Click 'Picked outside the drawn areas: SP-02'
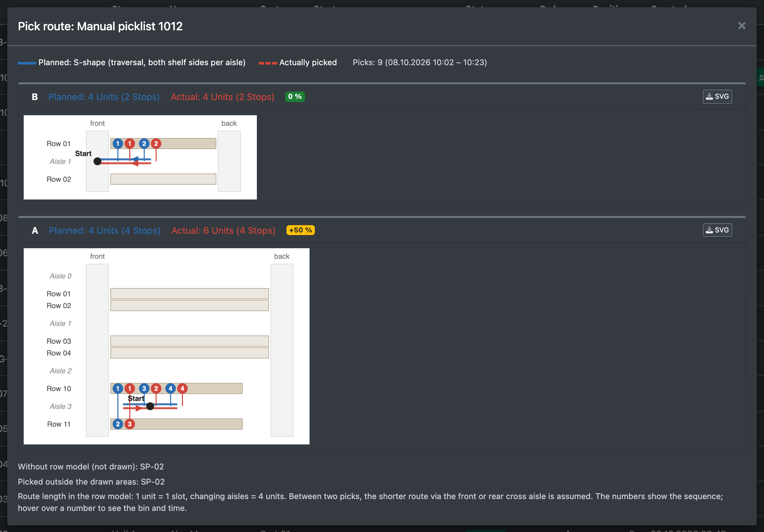Screen dimensions: 764x532 [x=91, y=482]
